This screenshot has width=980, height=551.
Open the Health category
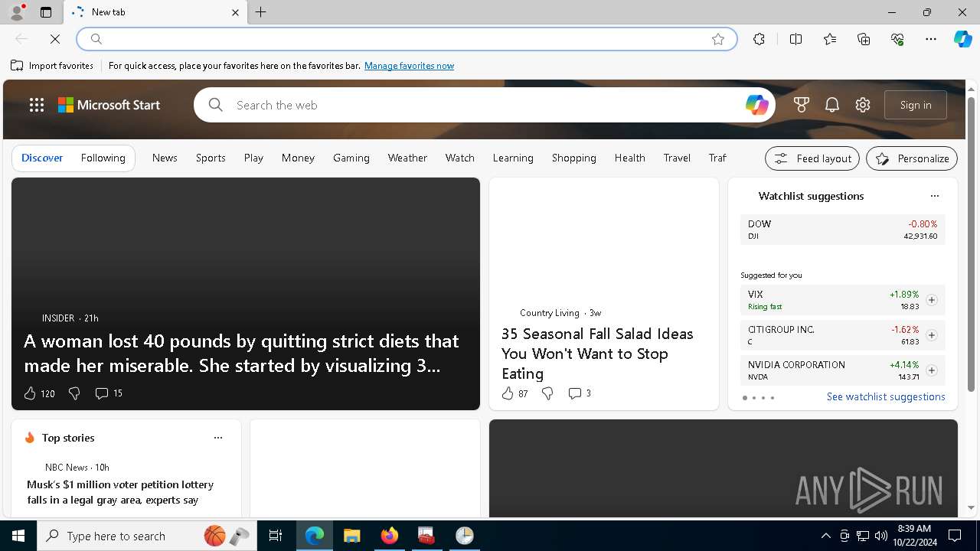point(629,158)
